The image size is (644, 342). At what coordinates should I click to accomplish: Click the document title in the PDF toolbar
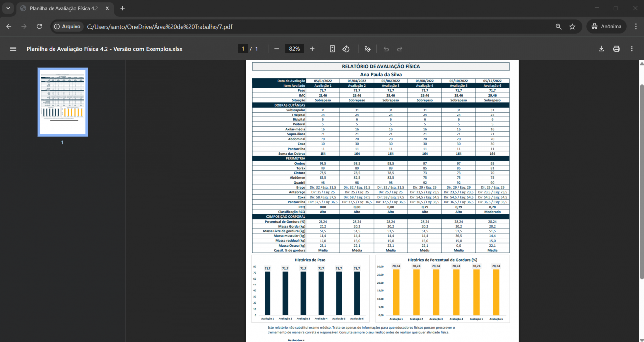pyautogui.click(x=105, y=49)
